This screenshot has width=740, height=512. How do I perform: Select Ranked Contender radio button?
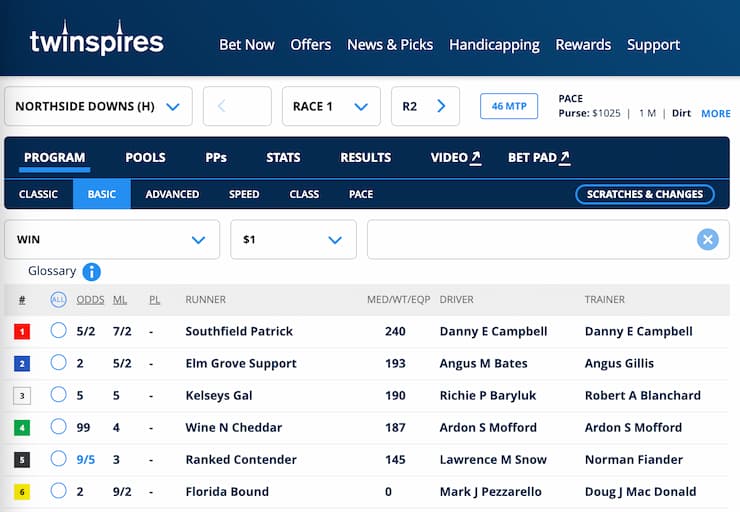tap(59, 459)
